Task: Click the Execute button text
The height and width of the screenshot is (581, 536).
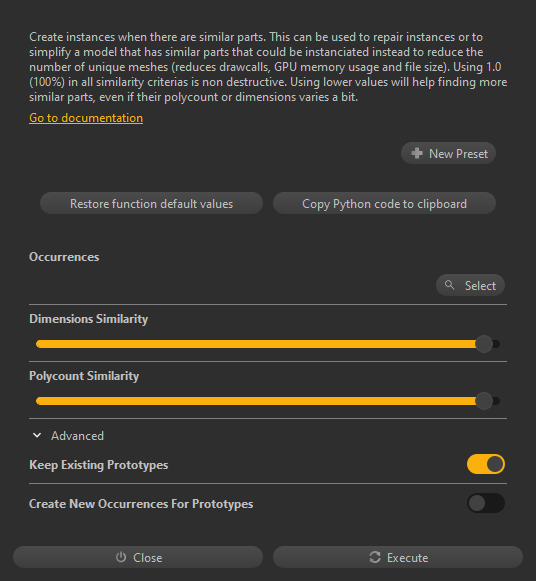Action: [407, 557]
